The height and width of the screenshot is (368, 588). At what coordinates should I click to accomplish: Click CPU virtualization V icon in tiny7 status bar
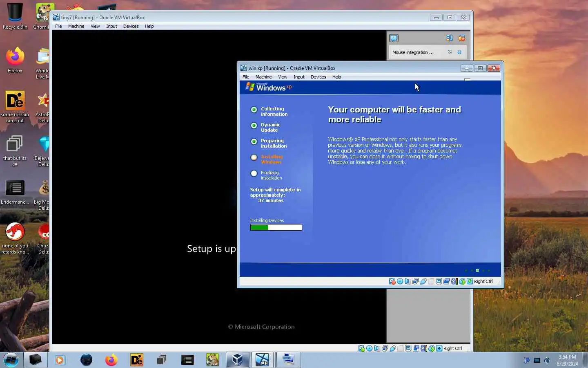click(x=423, y=348)
